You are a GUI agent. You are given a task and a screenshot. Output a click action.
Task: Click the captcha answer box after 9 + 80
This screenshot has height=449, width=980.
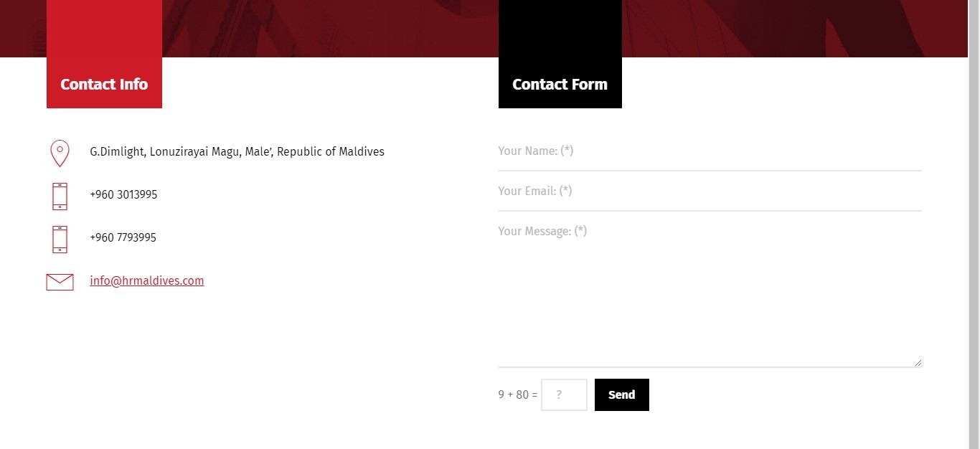pyautogui.click(x=564, y=395)
